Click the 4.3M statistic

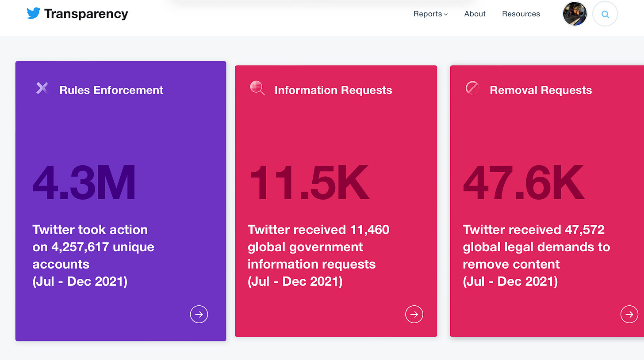coord(84,183)
